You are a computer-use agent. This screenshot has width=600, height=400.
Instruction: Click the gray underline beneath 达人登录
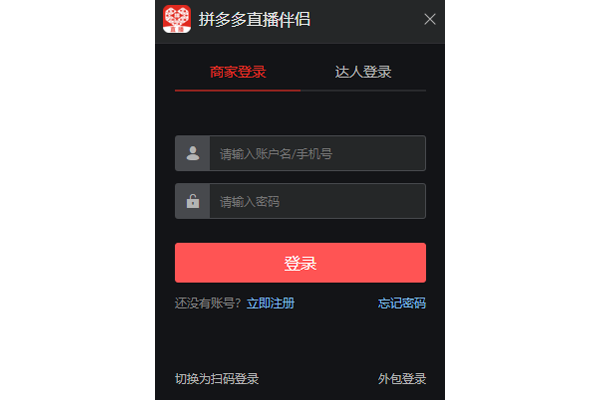click(x=363, y=91)
